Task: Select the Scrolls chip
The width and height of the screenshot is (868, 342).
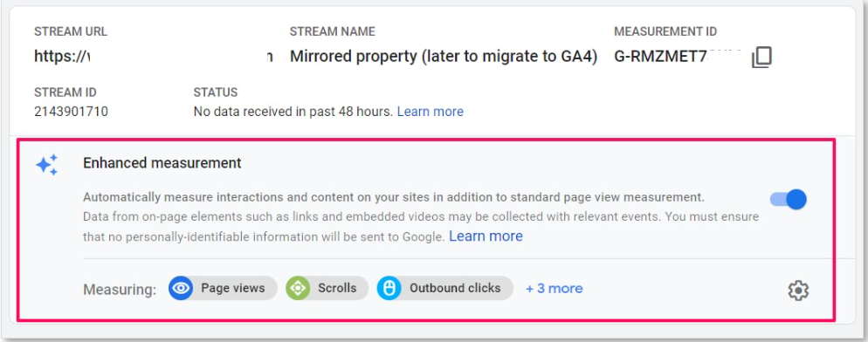Action: pyautogui.click(x=327, y=288)
